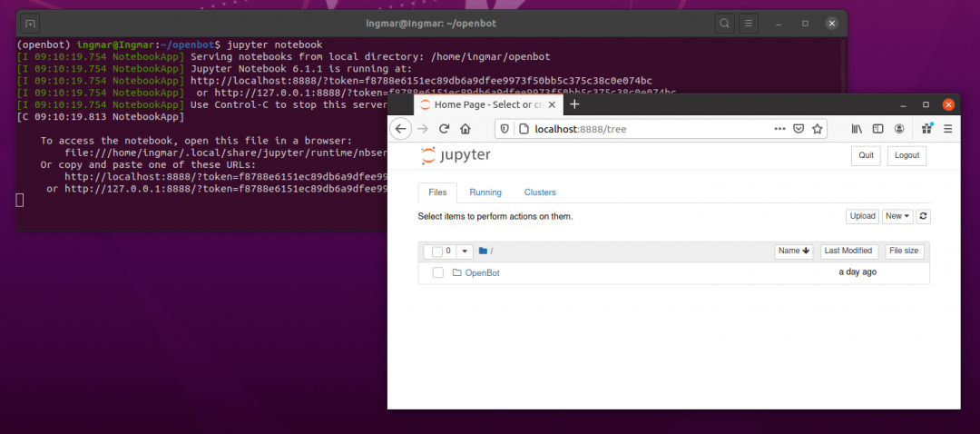Switch to the Running tab
The image size is (980, 434).
[x=485, y=192]
